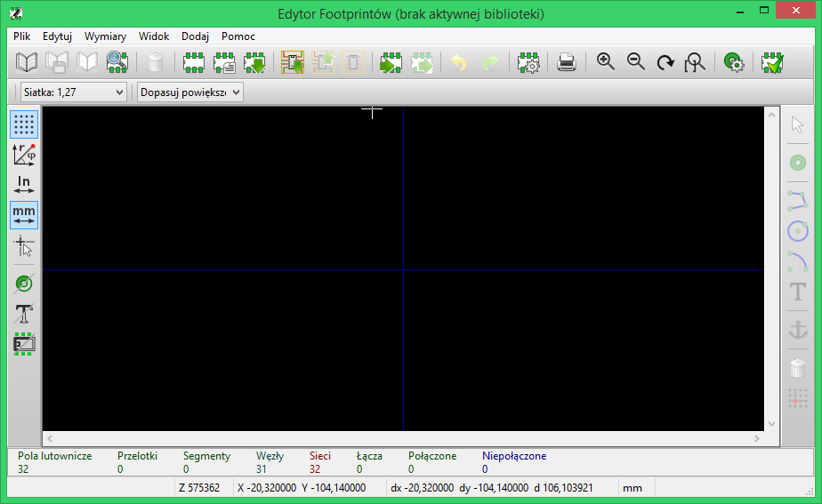This screenshot has width=822, height=504.
Task: Toggle full-screen cursor shape
Action: 24,246
